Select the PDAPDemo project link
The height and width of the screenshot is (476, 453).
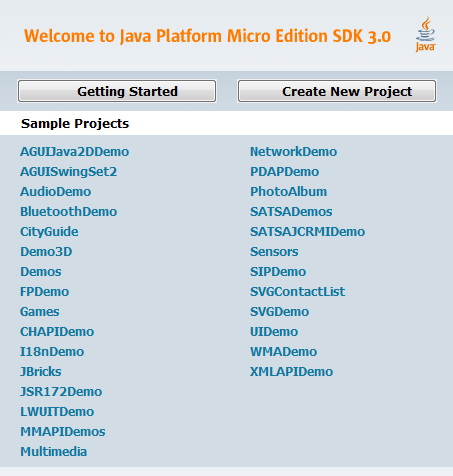coord(285,172)
